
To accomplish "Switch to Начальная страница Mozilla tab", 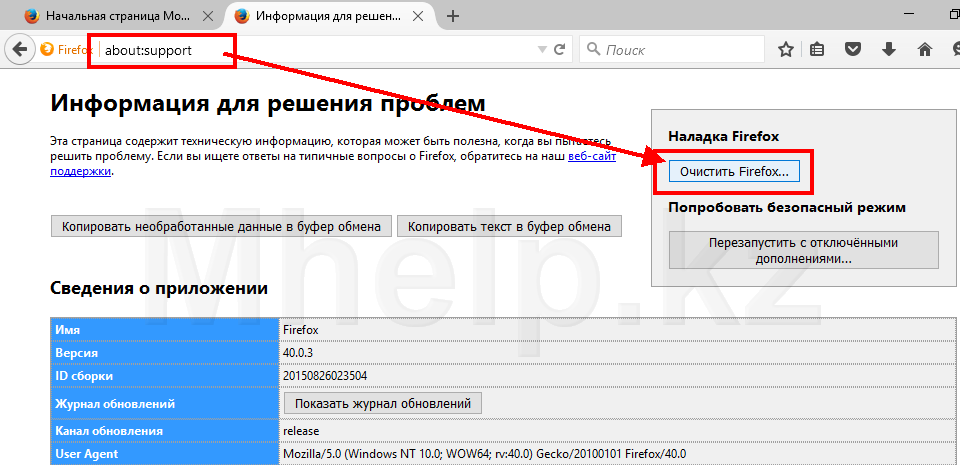I will [x=119, y=17].
